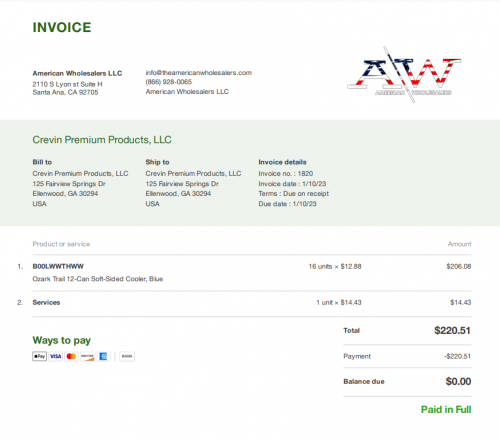500x441 pixels.
Task: Click the Apple Pay payment icon
Action: [x=39, y=356]
